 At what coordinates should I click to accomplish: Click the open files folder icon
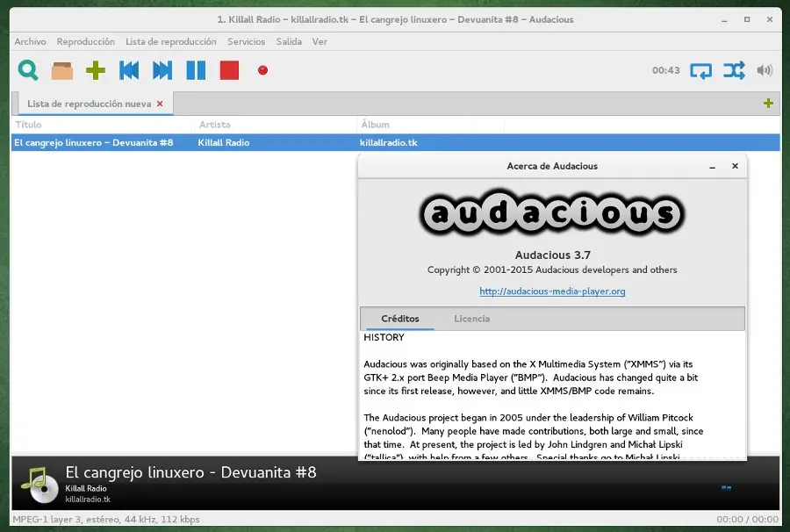click(x=62, y=70)
